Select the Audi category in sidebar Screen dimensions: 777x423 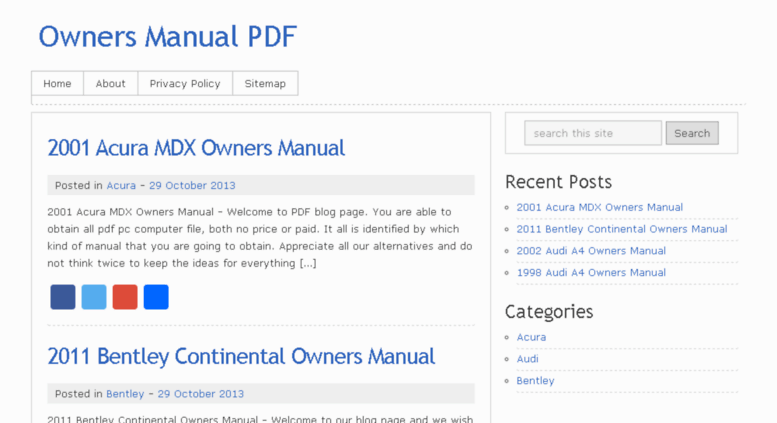(x=528, y=359)
